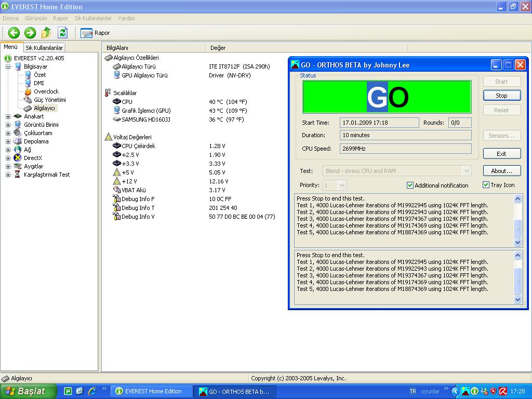Viewport: 532px width, 399px height.
Task: Expand the Görüntü Birimi node
Action: point(8,125)
